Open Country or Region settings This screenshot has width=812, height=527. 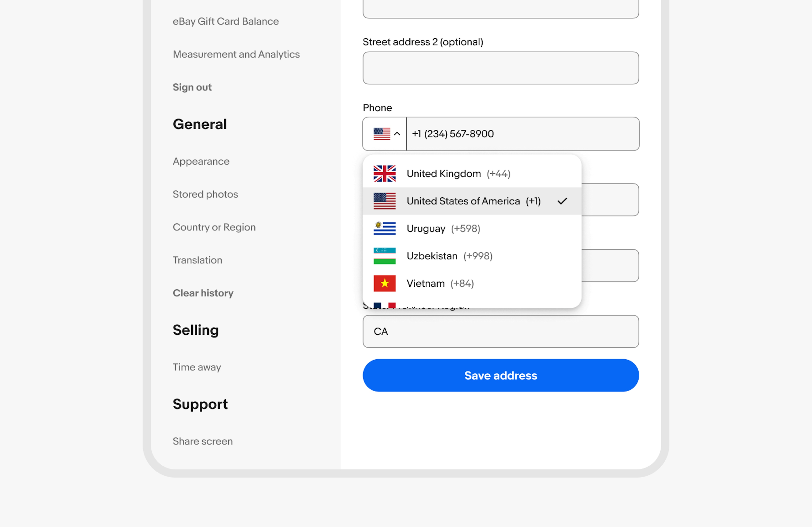point(214,227)
